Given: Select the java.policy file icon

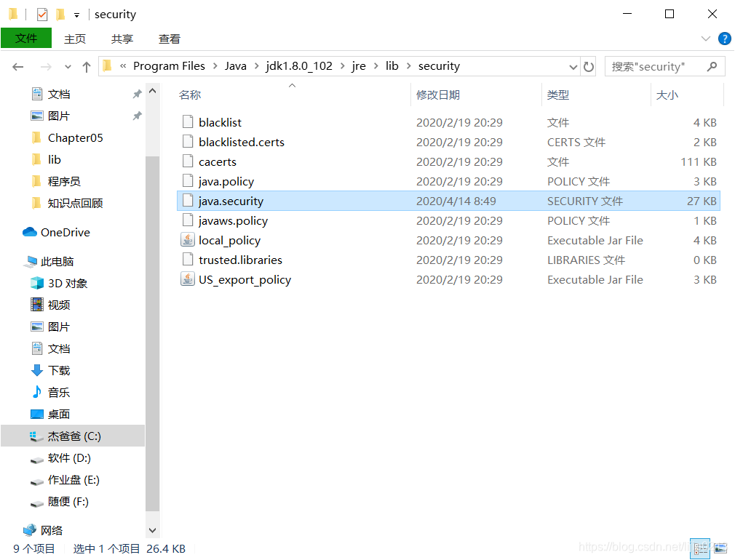Looking at the screenshot, I should point(188,181).
